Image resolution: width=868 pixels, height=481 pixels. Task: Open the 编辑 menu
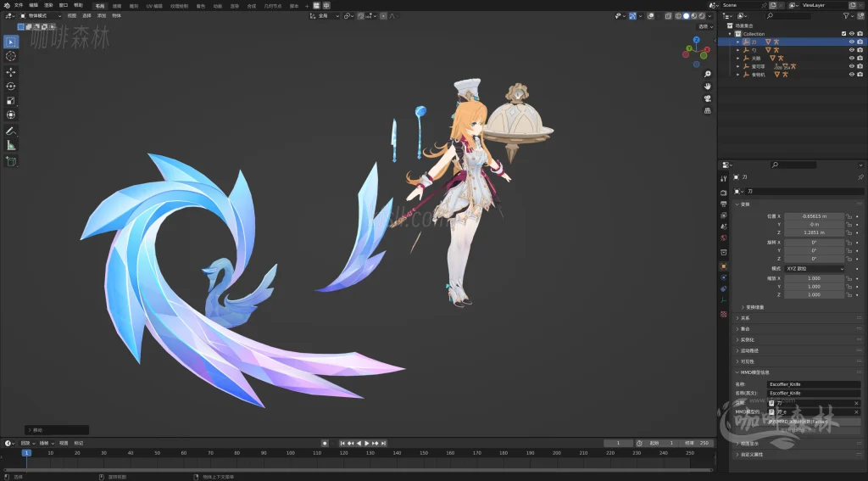[34, 5]
